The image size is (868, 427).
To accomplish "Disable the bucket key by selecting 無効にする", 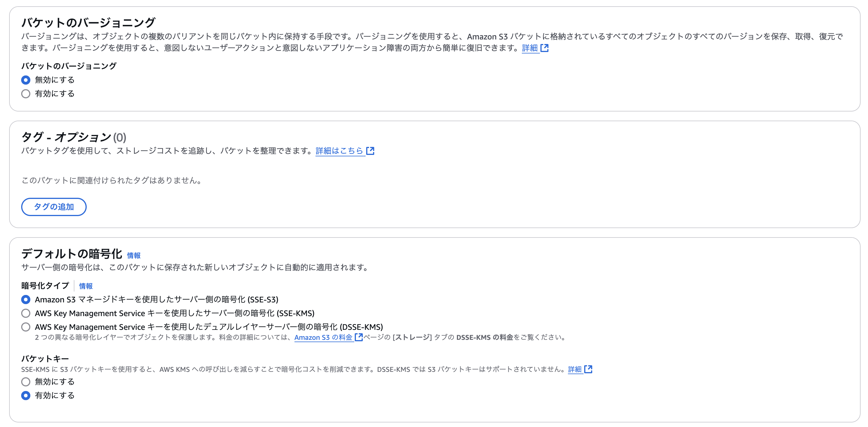I will tap(26, 382).
